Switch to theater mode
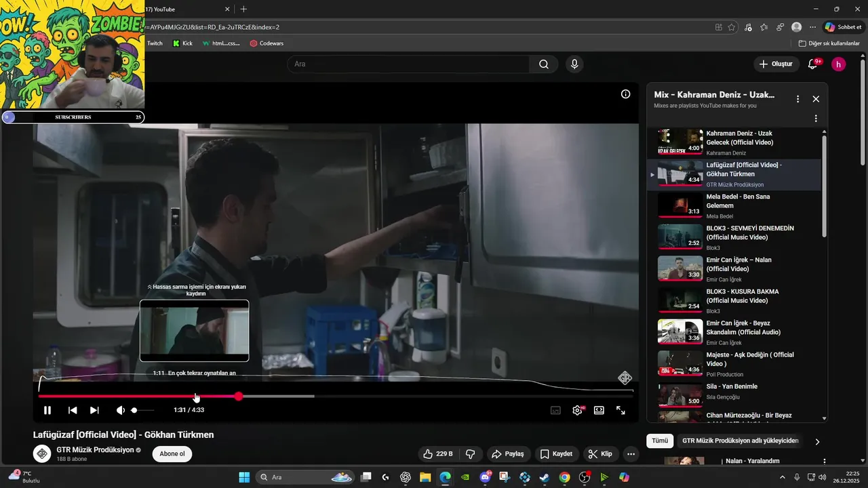This screenshot has width=868, height=488. (599, 410)
